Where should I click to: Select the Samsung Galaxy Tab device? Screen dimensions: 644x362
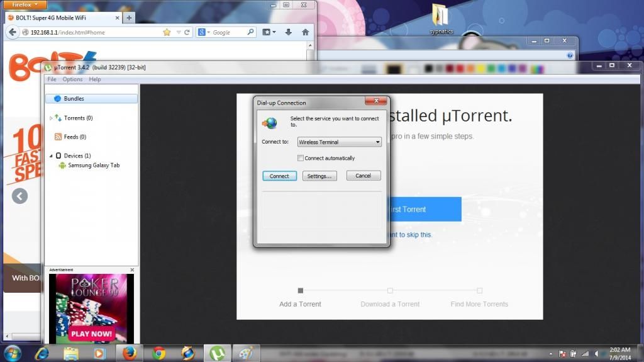click(x=94, y=166)
